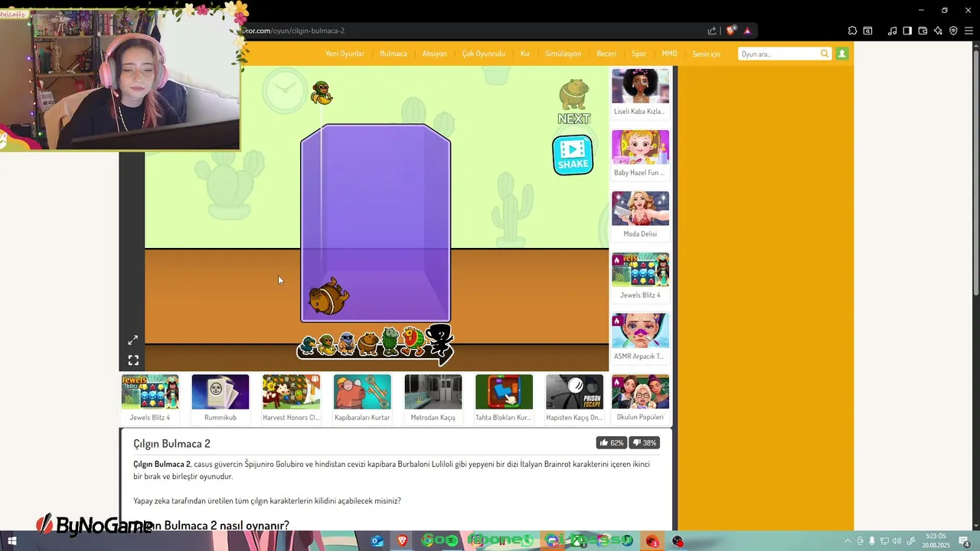Open Jewels Blitz 4 in the bottom row

tap(150, 392)
